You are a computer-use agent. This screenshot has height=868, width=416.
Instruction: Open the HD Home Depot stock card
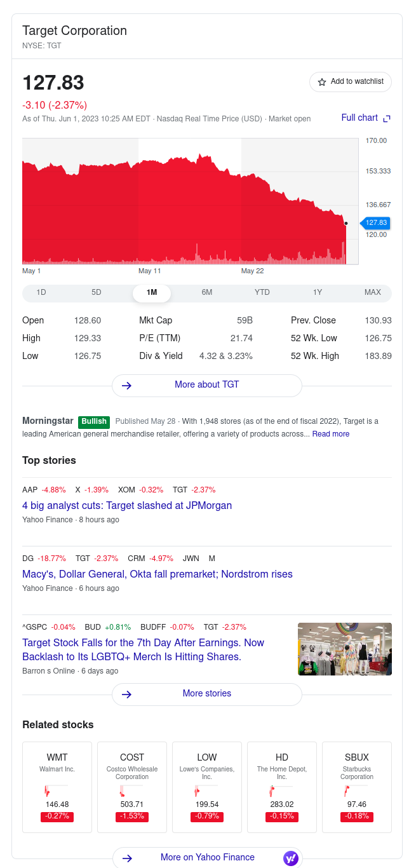tap(282, 787)
